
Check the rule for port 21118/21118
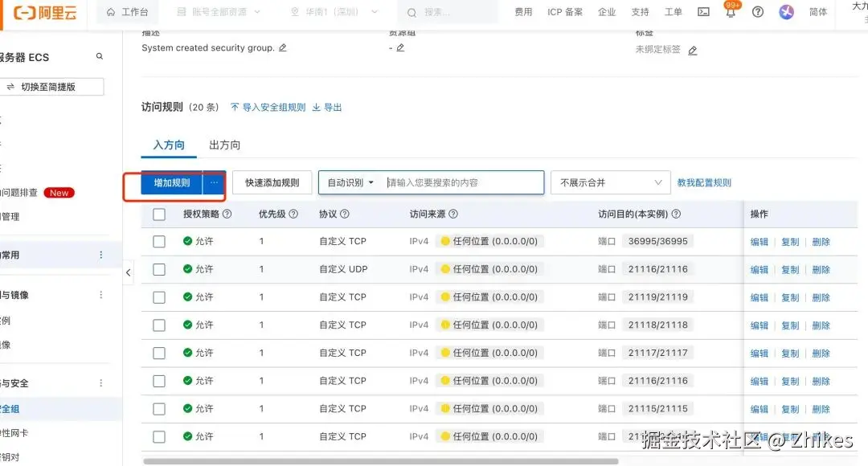pyautogui.click(x=159, y=325)
